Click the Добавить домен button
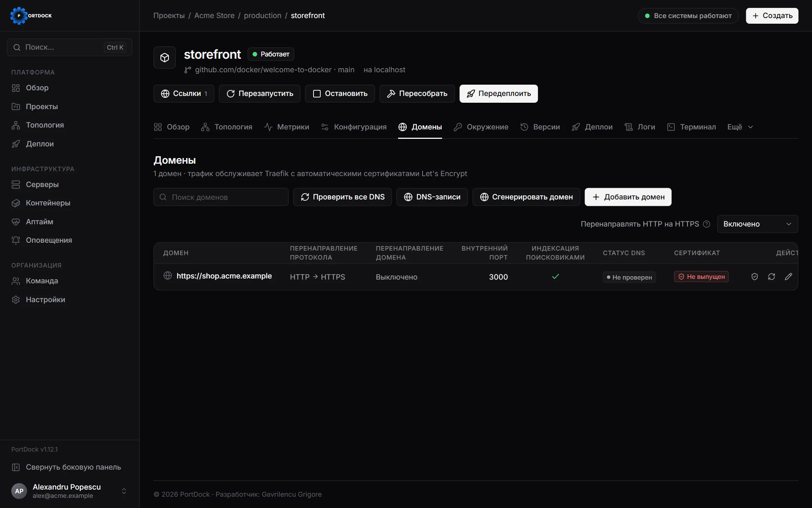Viewport: 812px width, 508px height. pos(628,197)
